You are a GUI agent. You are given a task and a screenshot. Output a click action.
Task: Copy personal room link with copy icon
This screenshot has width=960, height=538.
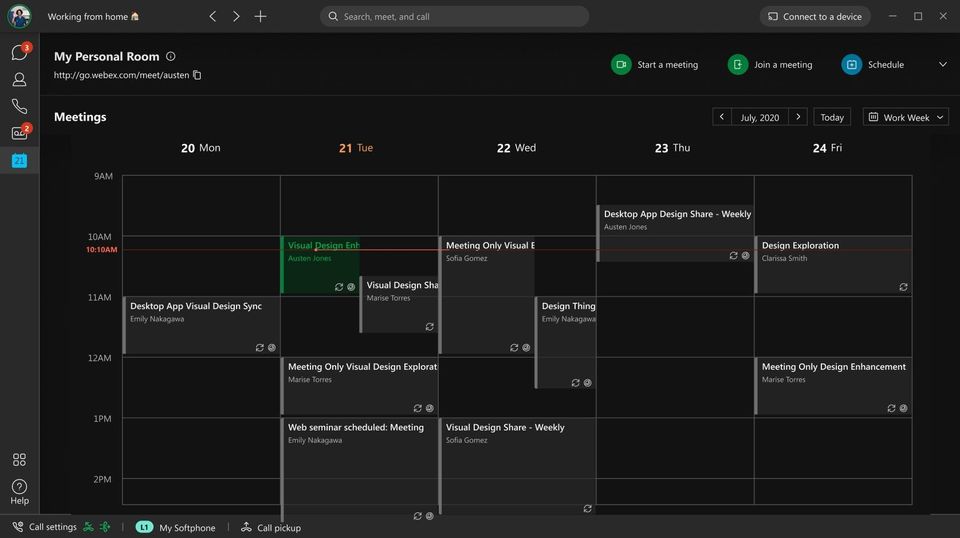197,75
